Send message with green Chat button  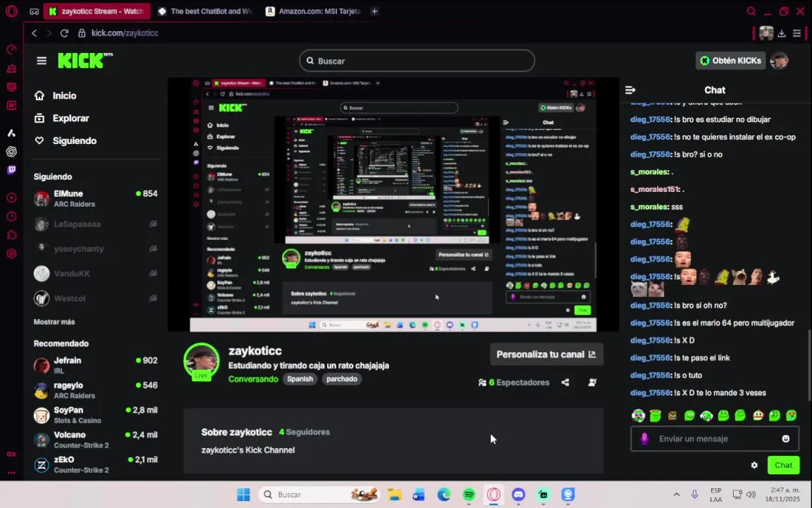tap(783, 465)
